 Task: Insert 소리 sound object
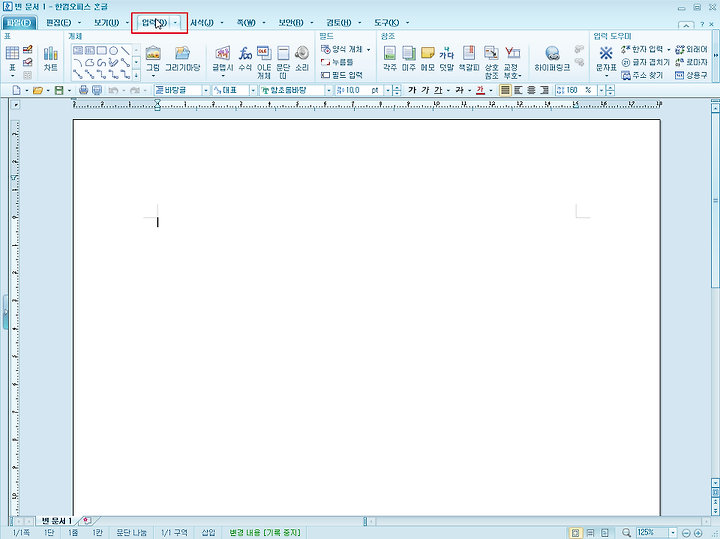click(302, 58)
